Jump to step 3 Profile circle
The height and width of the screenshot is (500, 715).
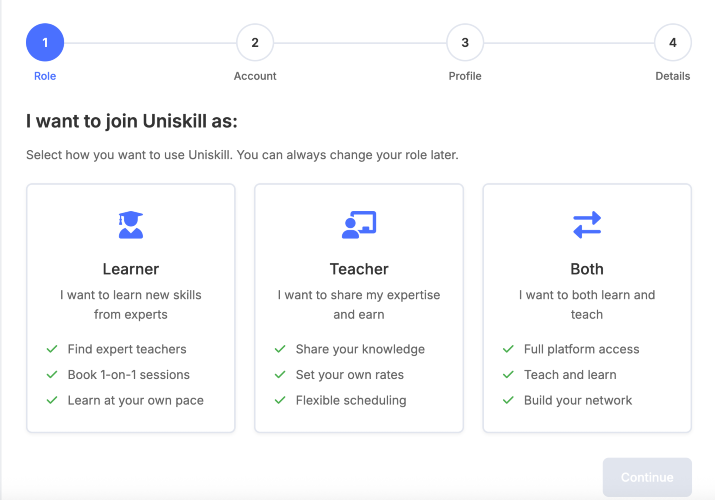(x=465, y=42)
